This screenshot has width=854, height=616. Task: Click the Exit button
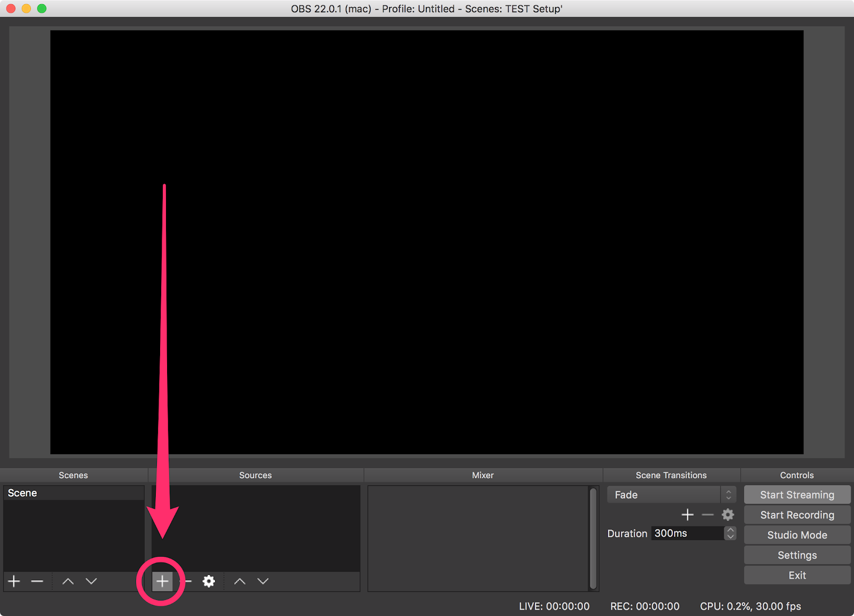pos(797,575)
